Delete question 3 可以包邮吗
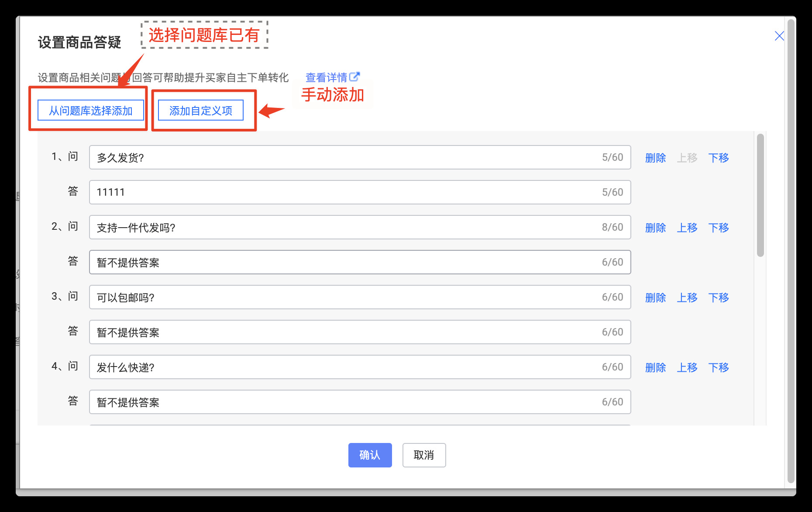Image resolution: width=812 pixels, height=512 pixels. [655, 298]
